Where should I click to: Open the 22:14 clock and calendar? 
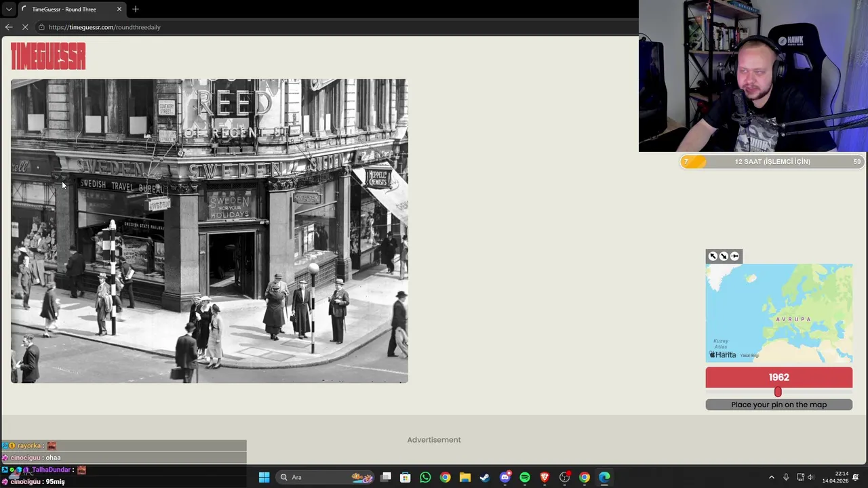835,477
